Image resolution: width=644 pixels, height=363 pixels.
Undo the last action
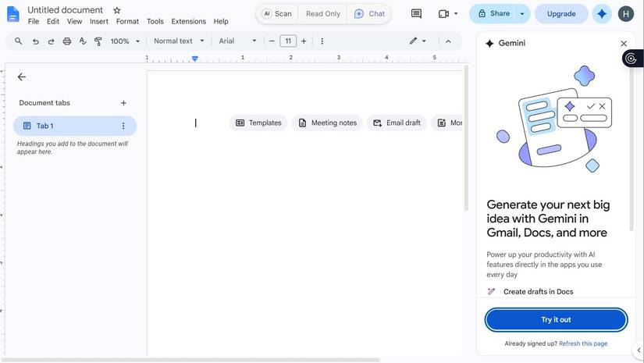[36, 41]
